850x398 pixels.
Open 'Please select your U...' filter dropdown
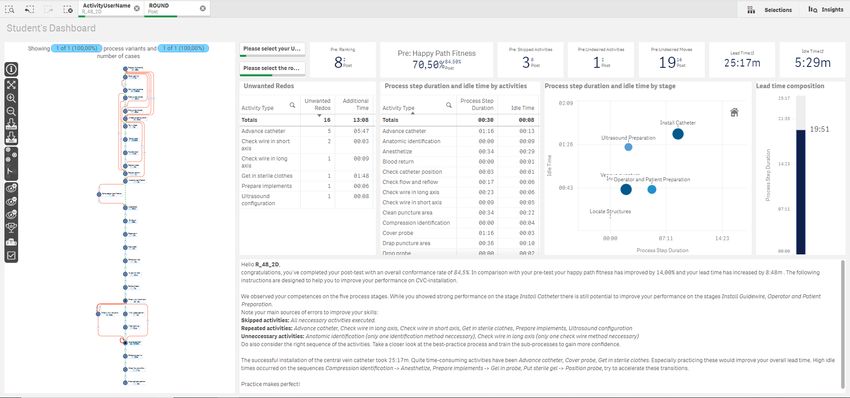pos(273,49)
